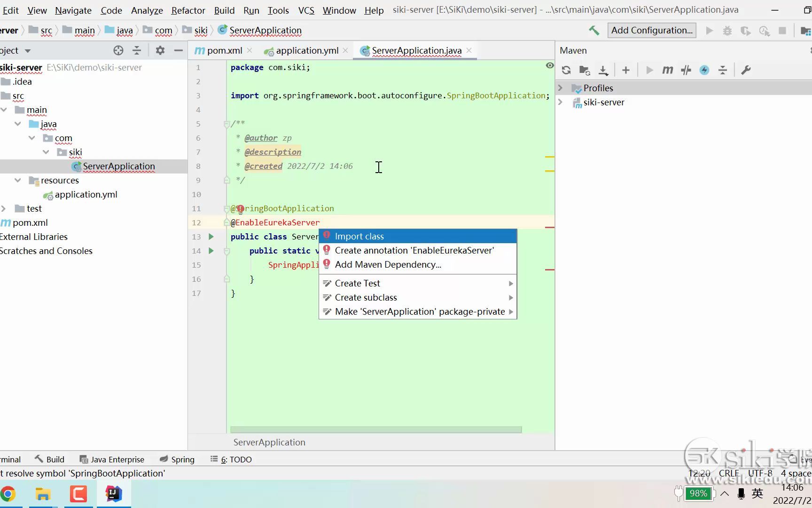This screenshot has width=812, height=508.
Task: Click the Maven execute goal 'm' icon
Action: pyautogui.click(x=667, y=70)
